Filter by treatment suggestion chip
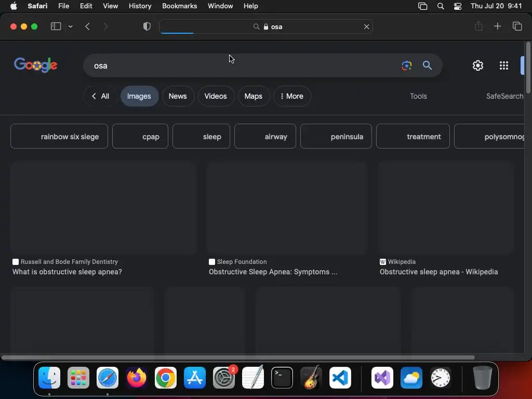The height and width of the screenshot is (399, 532). 413,137
